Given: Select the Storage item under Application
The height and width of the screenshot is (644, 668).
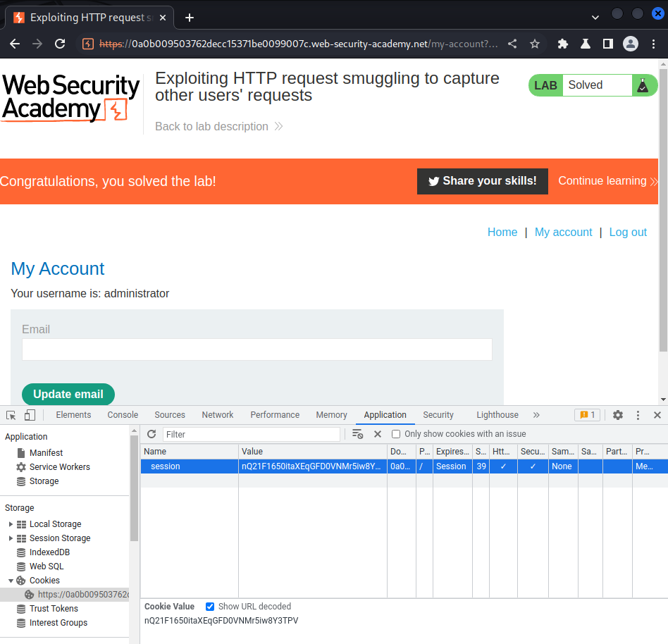Looking at the screenshot, I should coord(44,481).
